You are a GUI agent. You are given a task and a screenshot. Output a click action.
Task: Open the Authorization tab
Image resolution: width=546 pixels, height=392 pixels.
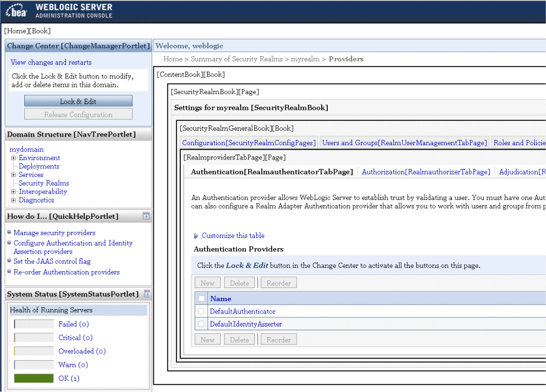point(426,171)
